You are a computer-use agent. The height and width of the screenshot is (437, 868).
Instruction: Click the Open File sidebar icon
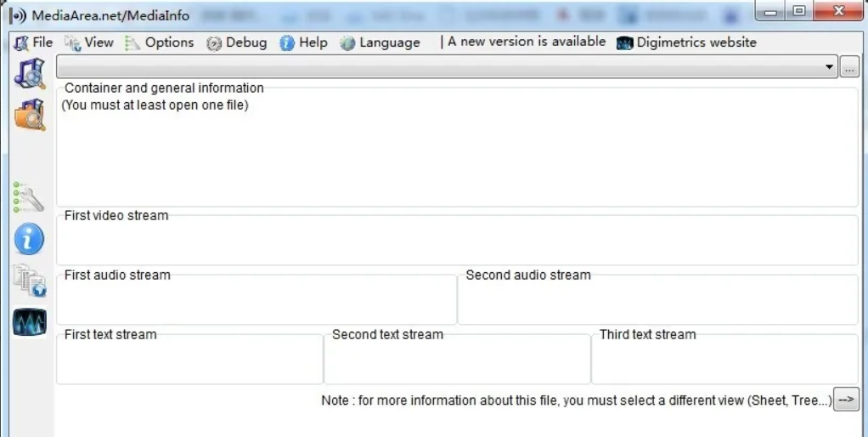(29, 74)
